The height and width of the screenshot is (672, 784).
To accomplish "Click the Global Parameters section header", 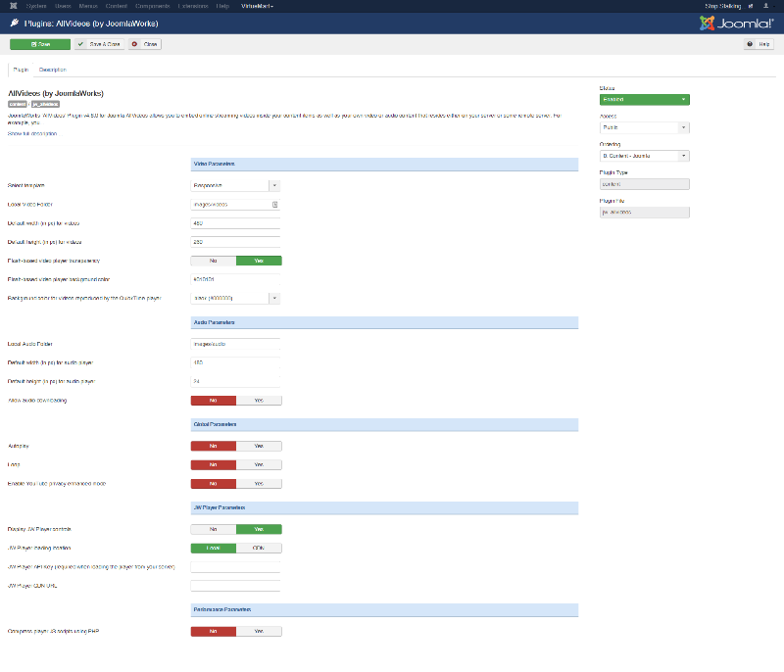I will (x=384, y=425).
